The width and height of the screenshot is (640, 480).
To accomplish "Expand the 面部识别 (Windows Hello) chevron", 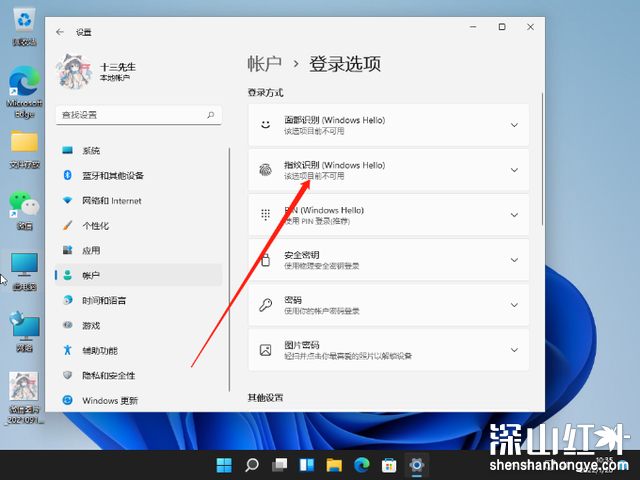I will coord(514,125).
